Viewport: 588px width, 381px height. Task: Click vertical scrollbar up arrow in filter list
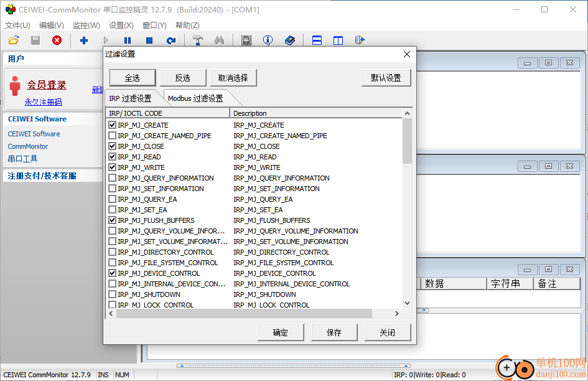click(x=408, y=113)
